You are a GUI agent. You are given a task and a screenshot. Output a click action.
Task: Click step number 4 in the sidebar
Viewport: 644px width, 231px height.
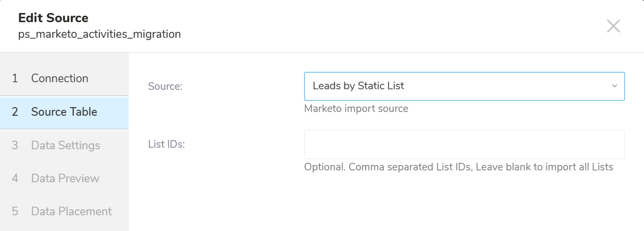15,179
